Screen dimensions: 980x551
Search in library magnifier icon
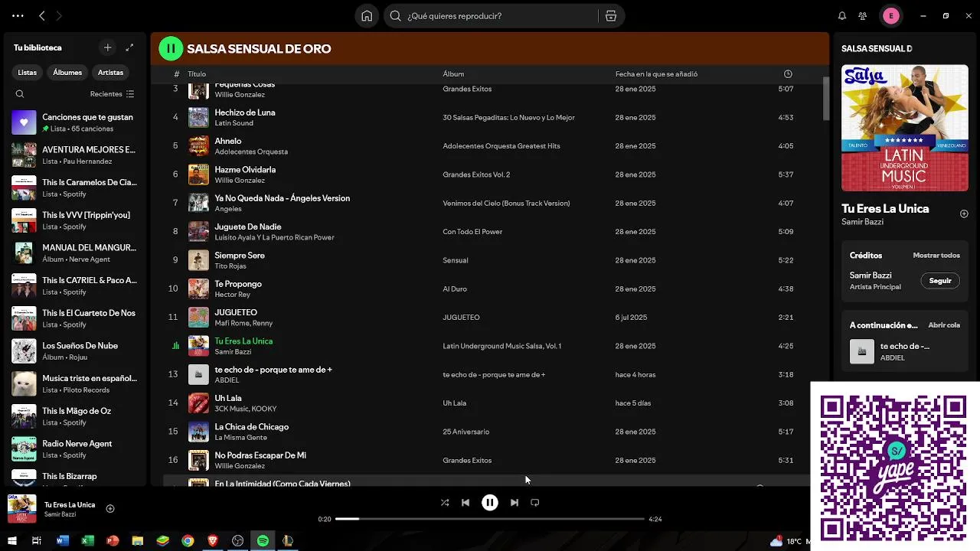tap(20, 94)
